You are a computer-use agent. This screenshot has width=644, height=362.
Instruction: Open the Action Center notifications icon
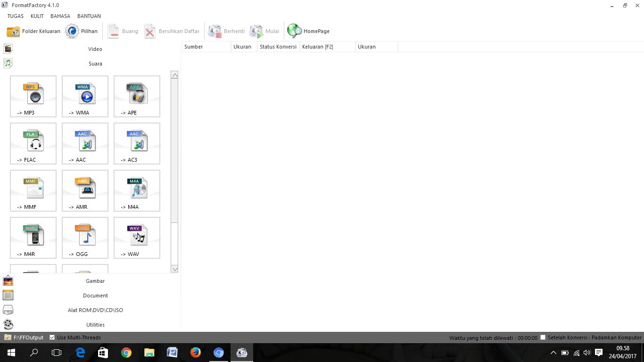coord(599,353)
